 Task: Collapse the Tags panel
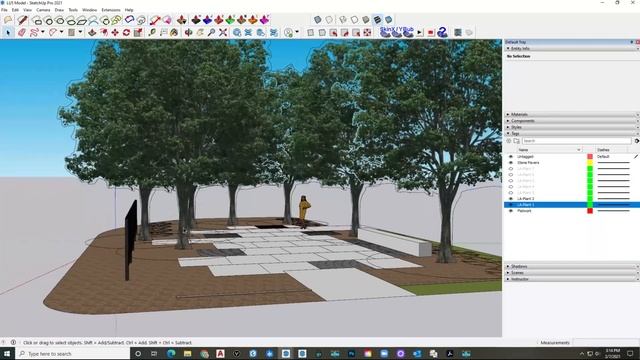point(508,133)
